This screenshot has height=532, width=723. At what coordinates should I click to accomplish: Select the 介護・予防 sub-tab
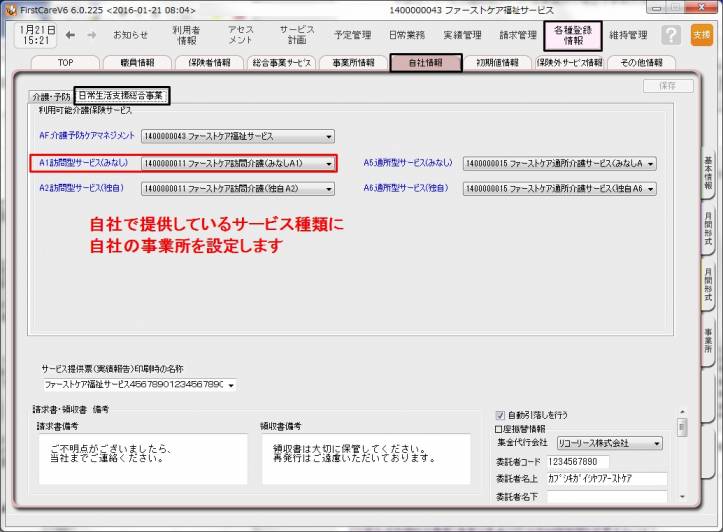pyautogui.click(x=50, y=97)
